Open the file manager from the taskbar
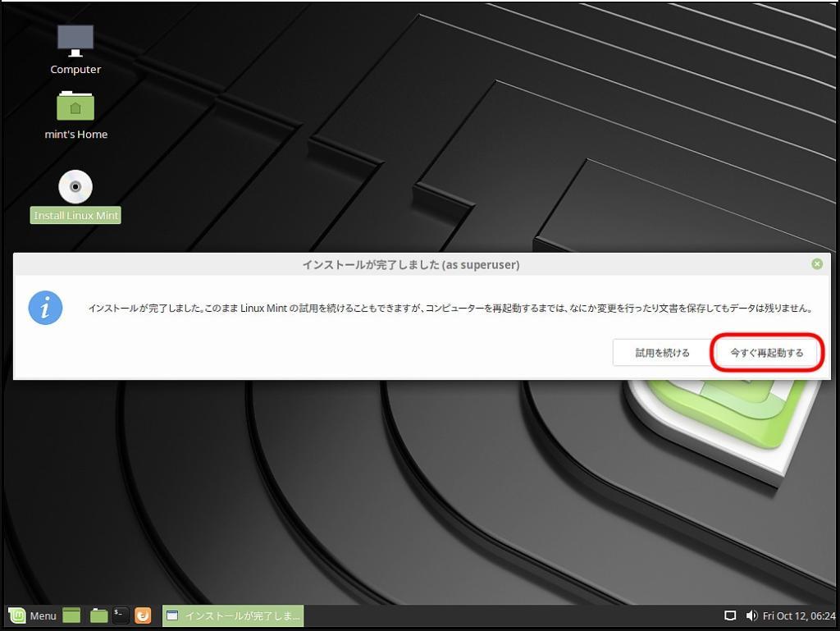Screen dimensions: 840x631 [98, 615]
